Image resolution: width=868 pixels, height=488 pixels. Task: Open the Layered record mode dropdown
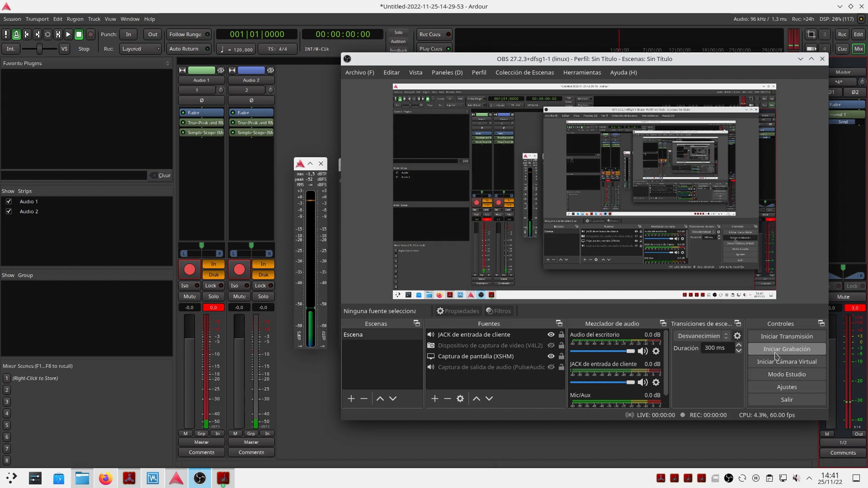click(140, 49)
